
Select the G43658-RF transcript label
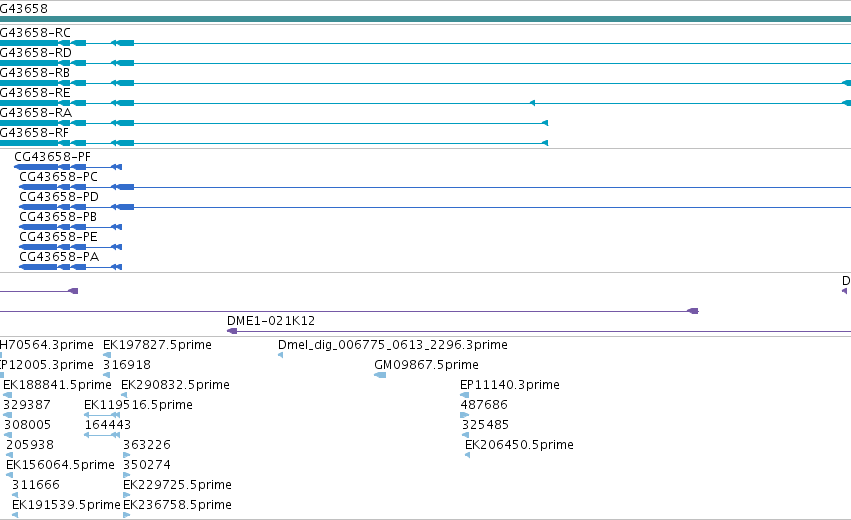(35, 133)
